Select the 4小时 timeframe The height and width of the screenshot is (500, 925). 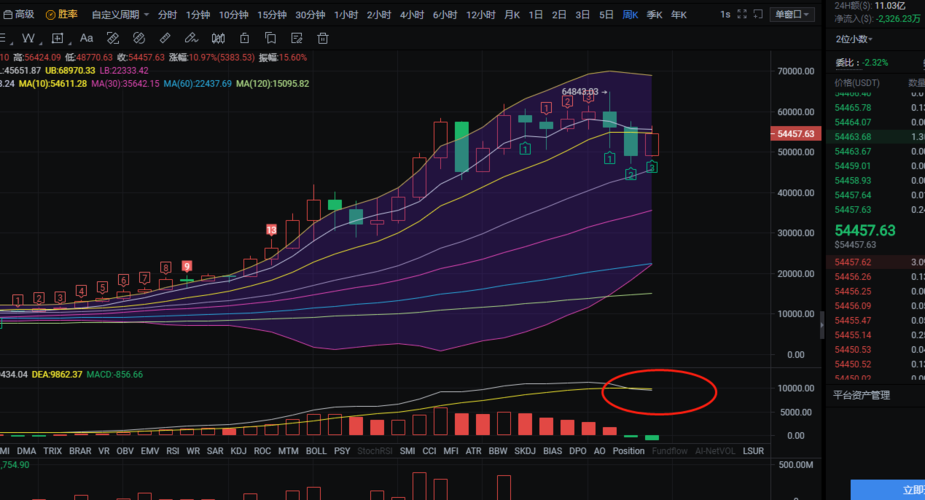click(411, 15)
